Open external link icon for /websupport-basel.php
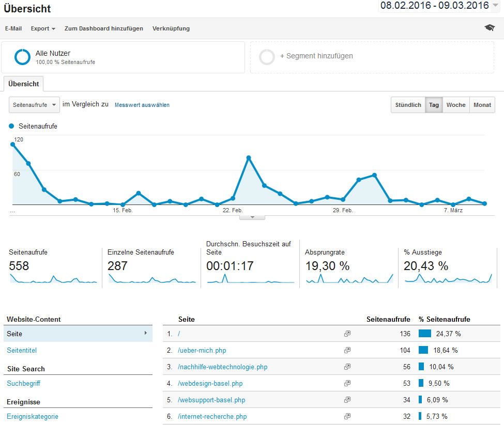This screenshot has height=425, width=504. [347, 400]
